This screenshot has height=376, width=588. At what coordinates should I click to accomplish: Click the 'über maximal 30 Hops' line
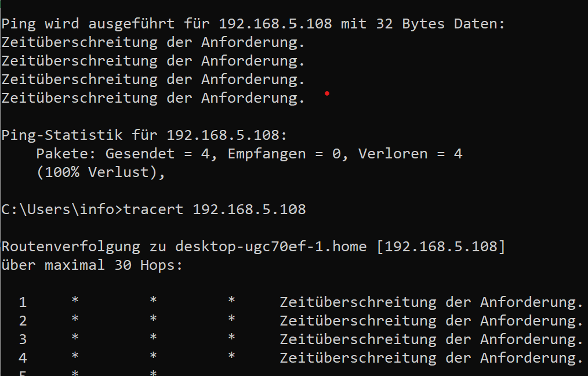pos(92,265)
